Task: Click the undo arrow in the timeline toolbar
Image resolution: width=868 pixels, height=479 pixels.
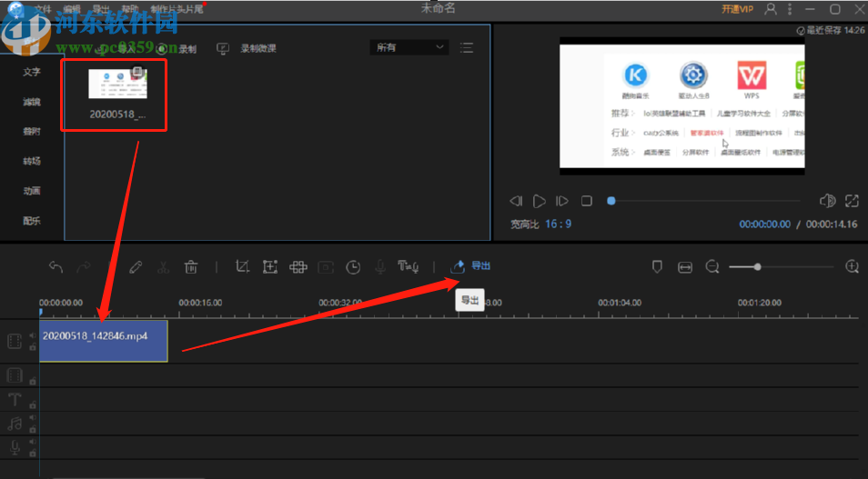Action: (56, 266)
